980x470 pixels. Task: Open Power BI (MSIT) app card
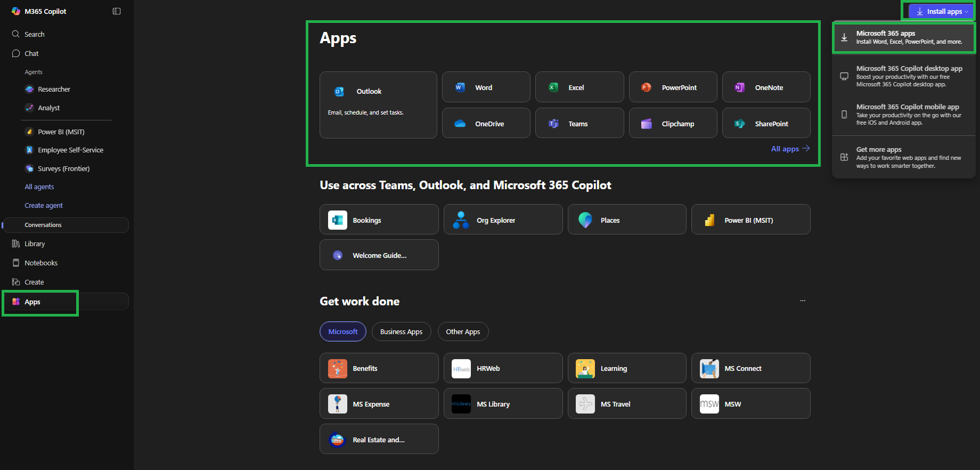pos(751,220)
